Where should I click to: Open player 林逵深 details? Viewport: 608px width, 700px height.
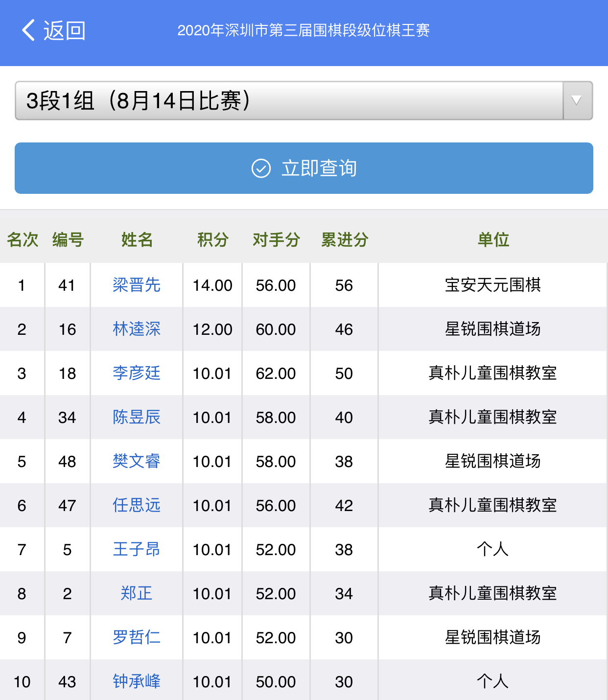pos(137,329)
